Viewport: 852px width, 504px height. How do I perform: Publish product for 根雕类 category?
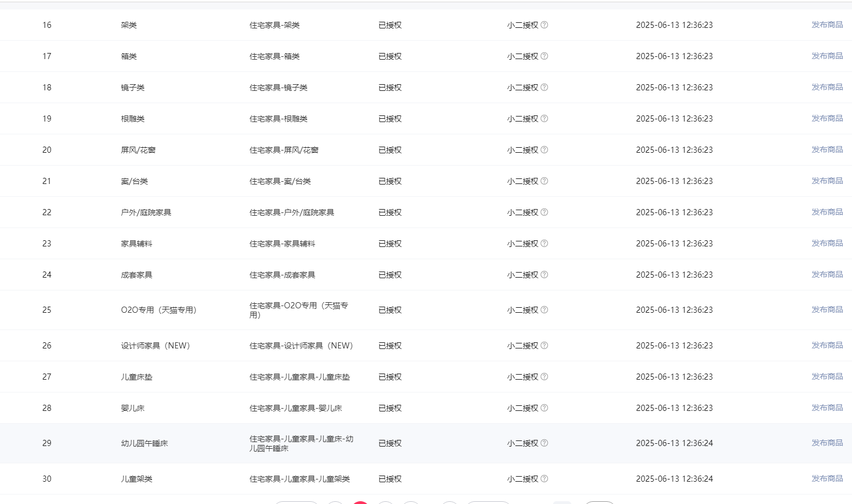point(827,119)
